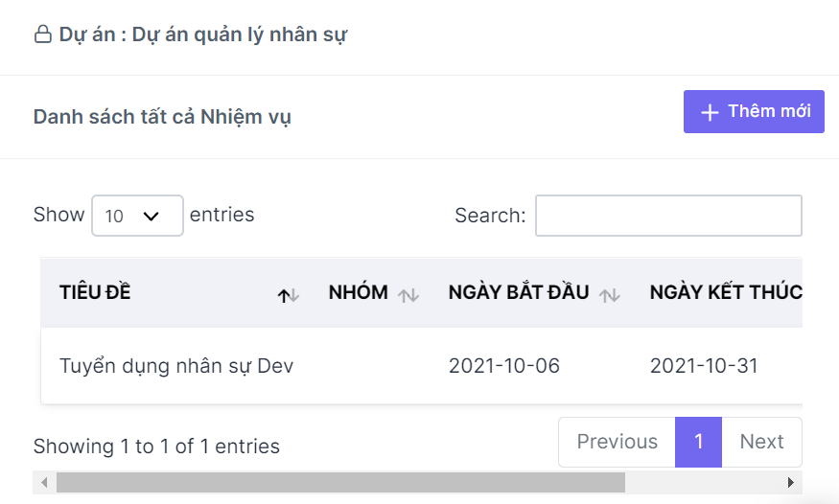This screenshot has height=504, width=839.
Task: Click the left arrow of horizontal scrollbar
Action: pos(44,483)
